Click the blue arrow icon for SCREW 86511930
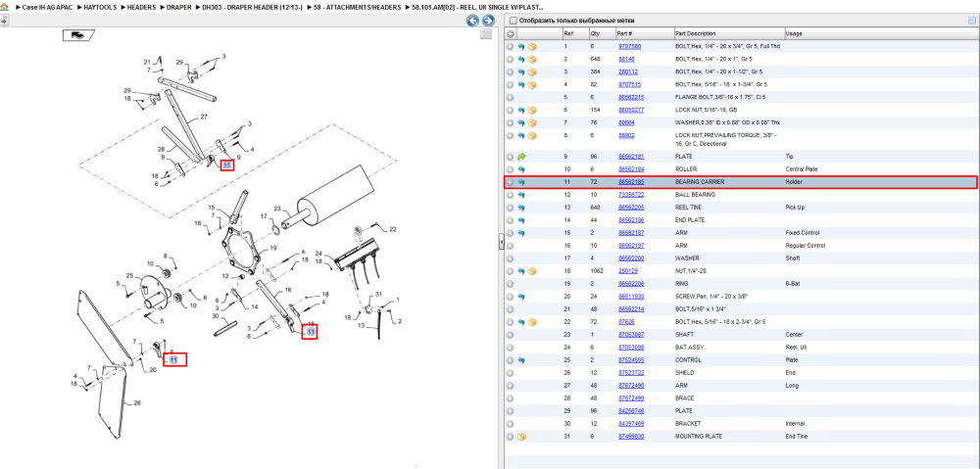 [520, 297]
